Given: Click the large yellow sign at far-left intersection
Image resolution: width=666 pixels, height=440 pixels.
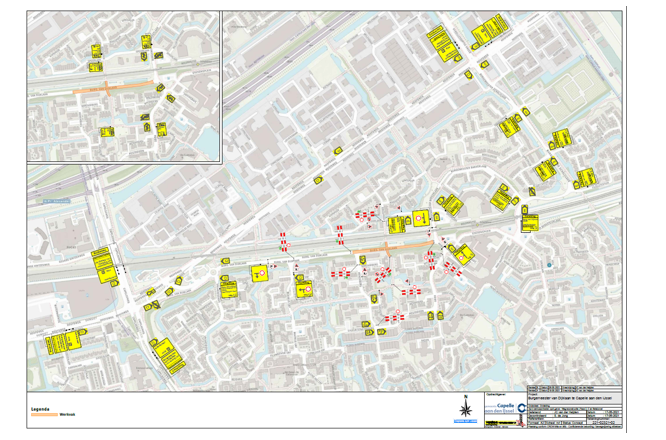Looking at the screenshot, I should click(x=101, y=263).
